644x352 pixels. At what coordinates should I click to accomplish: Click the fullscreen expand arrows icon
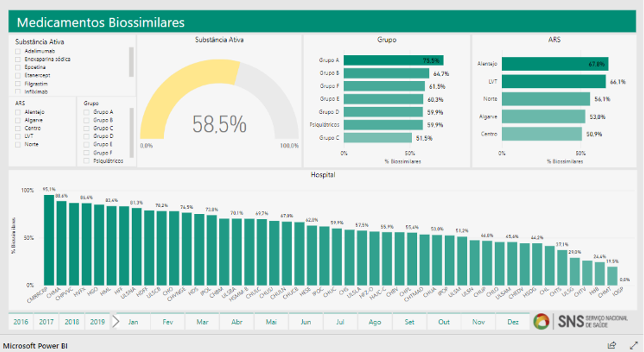(633, 345)
